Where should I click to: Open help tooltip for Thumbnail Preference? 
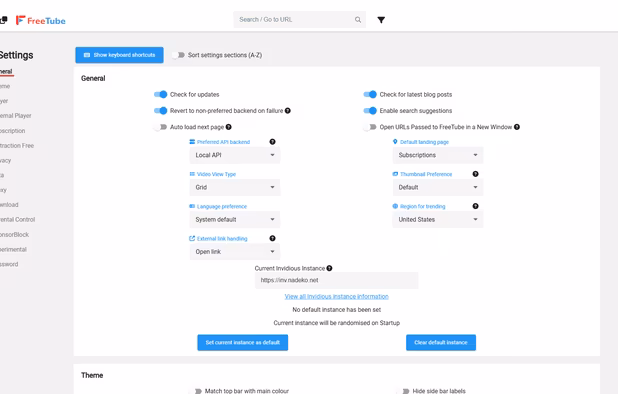475,174
